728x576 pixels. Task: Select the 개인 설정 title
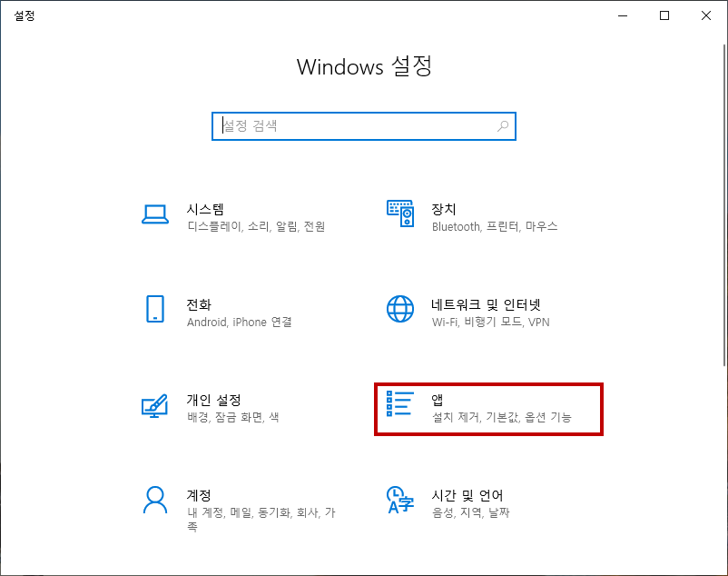click(214, 400)
